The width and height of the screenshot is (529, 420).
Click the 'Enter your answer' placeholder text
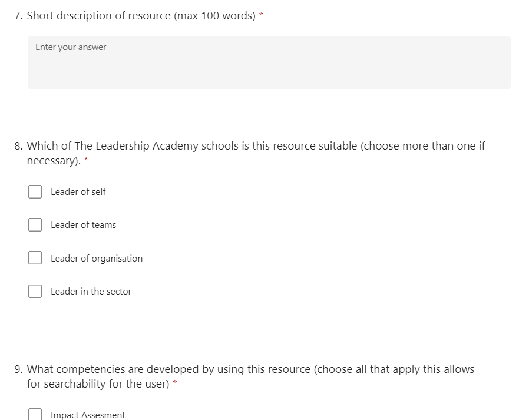[x=71, y=47]
